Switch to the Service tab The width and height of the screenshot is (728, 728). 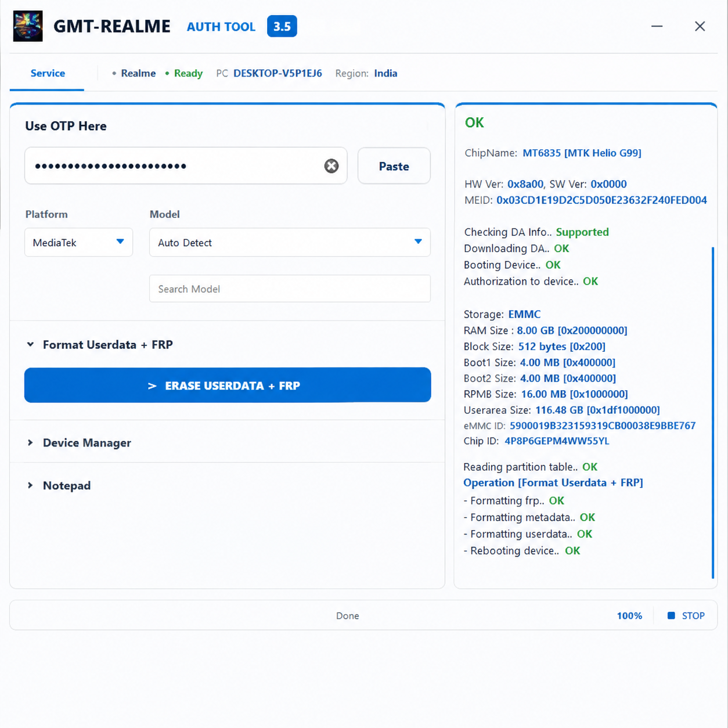point(48,73)
